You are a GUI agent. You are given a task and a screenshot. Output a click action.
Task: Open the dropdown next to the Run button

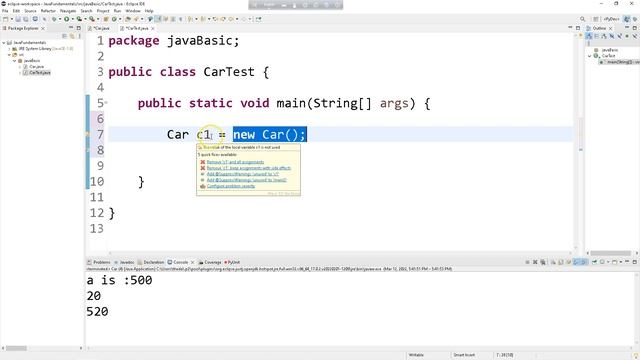pos(73,19)
